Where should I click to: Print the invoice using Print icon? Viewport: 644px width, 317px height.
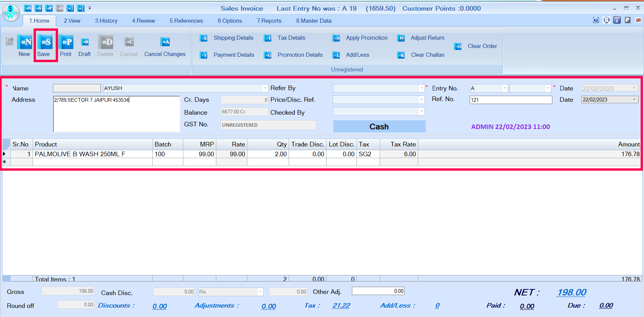click(x=66, y=42)
